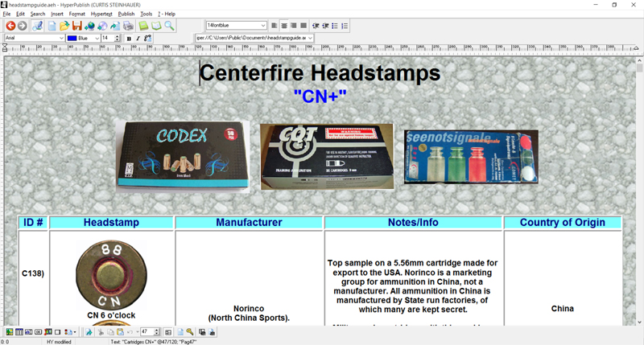The image size is (644, 345).
Task: Click the first monitor preview icon
Action: (x=202, y=332)
